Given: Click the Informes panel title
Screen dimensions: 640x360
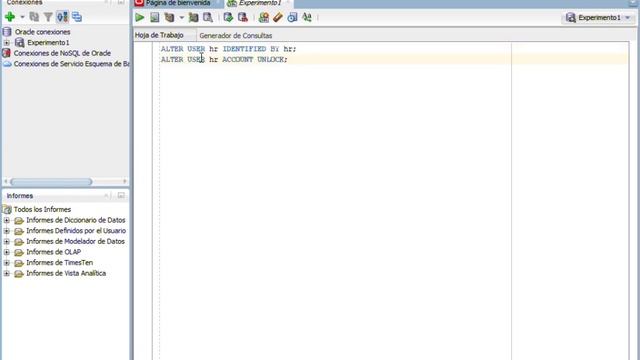Looking at the screenshot, I should [20, 196].
